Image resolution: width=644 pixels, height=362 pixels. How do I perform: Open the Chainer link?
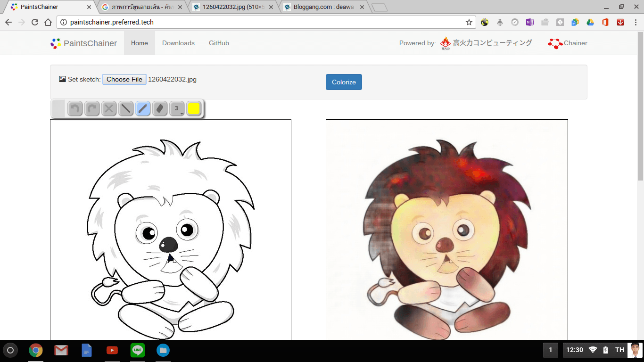tap(568, 43)
